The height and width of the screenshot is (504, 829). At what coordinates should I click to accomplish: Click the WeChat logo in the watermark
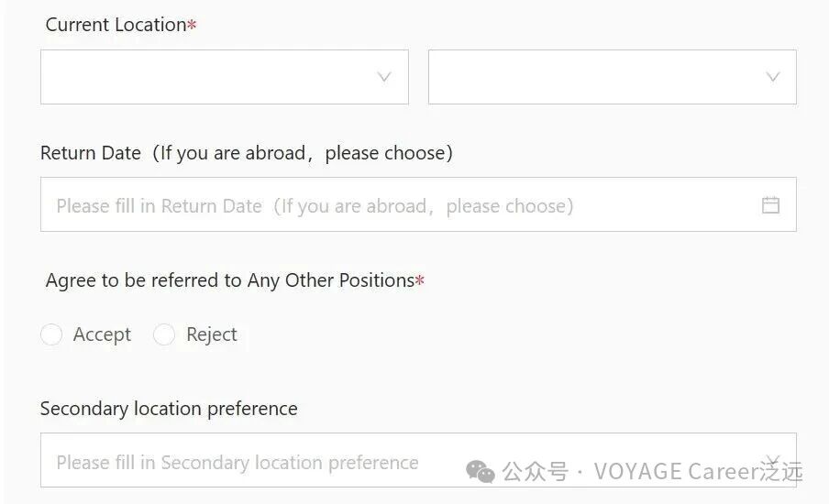click(481, 471)
